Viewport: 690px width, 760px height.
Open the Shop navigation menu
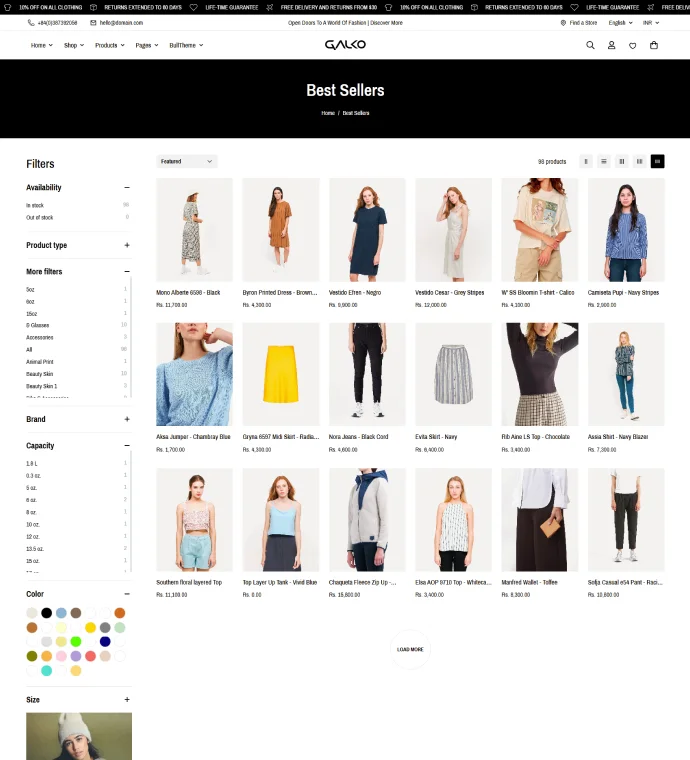[74, 45]
